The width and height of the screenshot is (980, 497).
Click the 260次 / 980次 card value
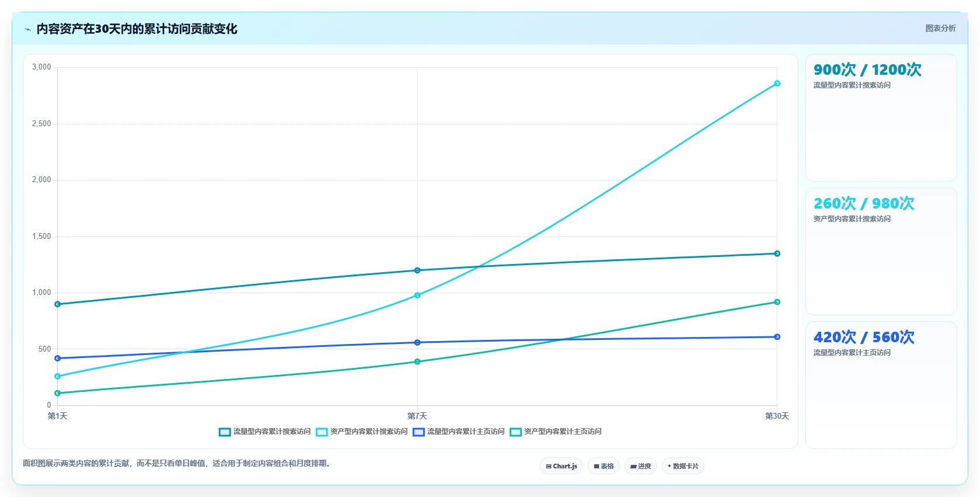click(x=864, y=203)
